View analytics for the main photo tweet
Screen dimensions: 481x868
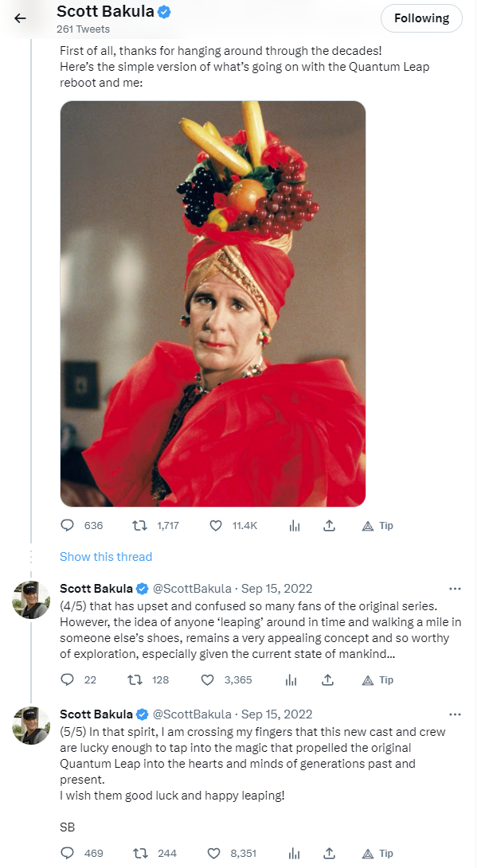[x=294, y=526]
